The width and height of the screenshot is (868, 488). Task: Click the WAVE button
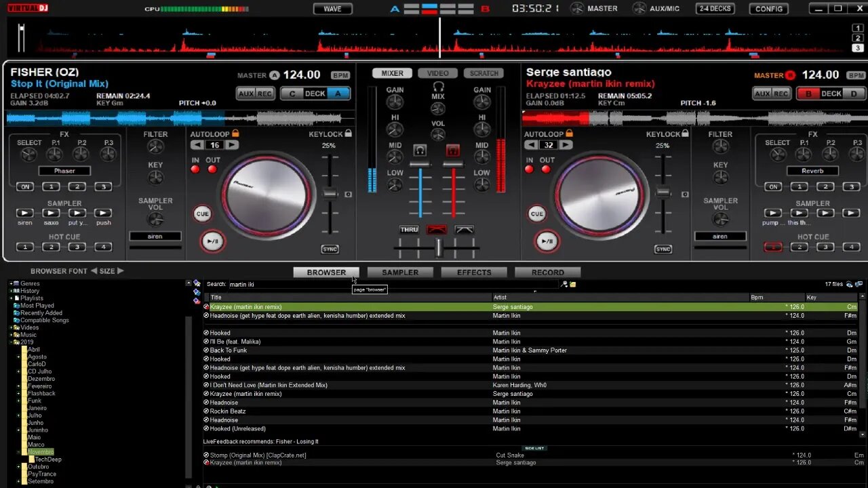(x=333, y=9)
